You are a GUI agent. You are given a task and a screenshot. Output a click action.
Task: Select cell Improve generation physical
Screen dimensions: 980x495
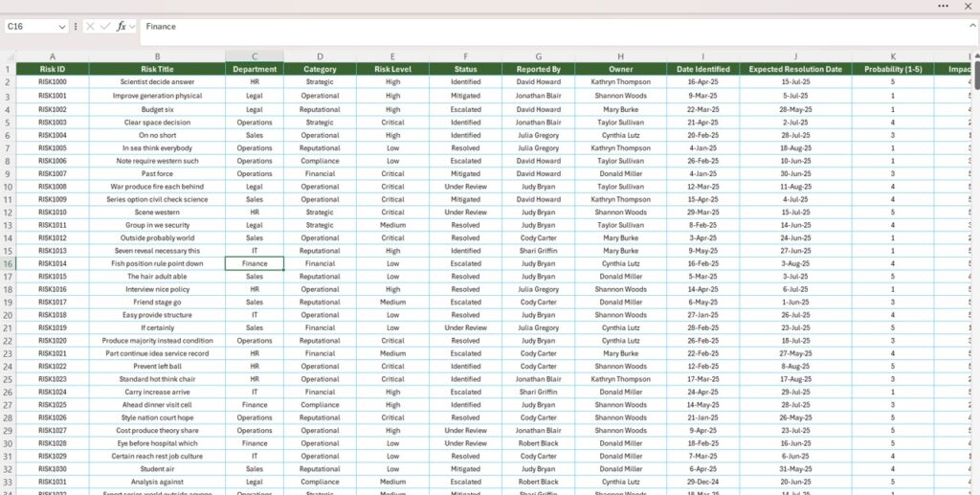158,97
